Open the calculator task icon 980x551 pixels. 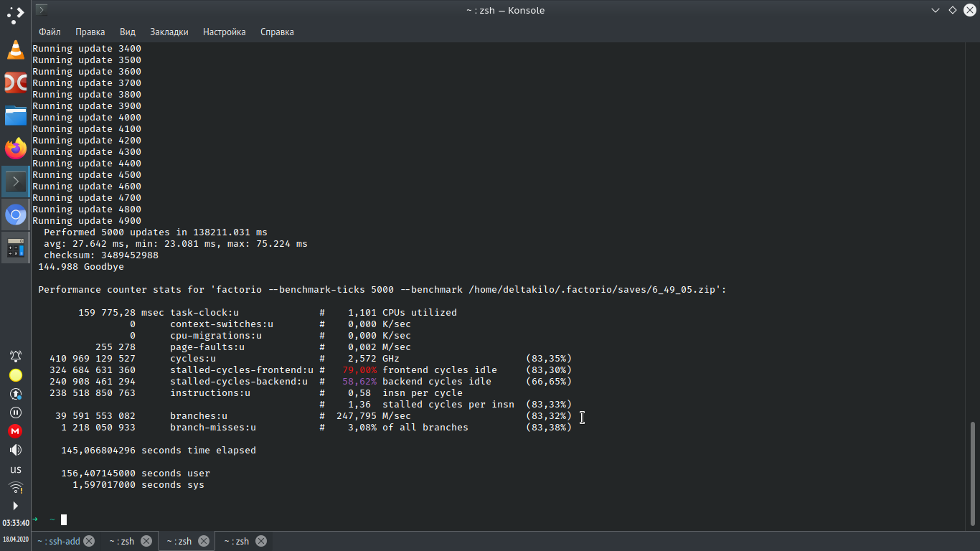click(x=15, y=248)
